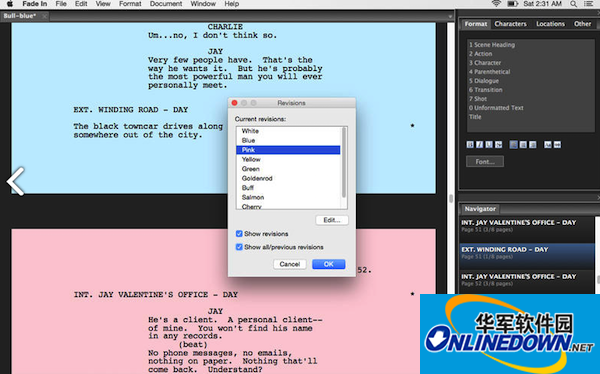This screenshot has width=600, height=374.
Task: Open Spotlight search magnifier
Action: [573, 4]
